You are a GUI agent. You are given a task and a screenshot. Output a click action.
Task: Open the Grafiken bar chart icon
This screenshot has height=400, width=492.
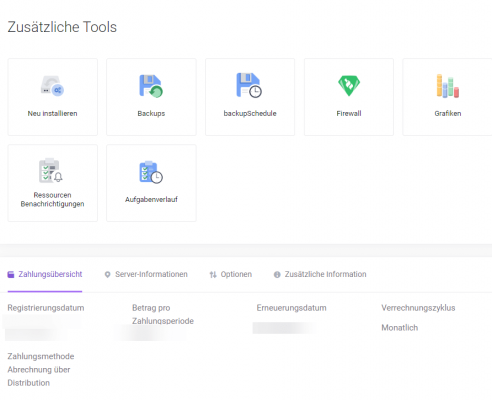(x=448, y=86)
